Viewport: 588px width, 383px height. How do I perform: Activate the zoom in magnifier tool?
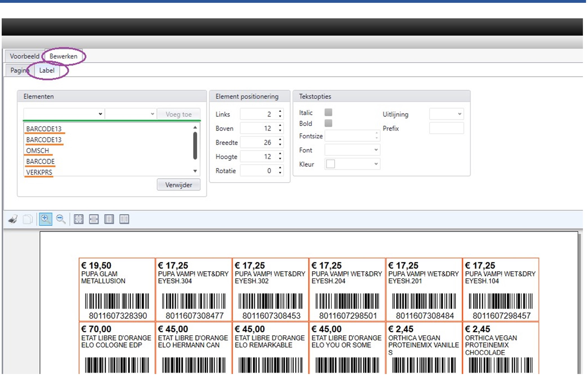click(x=45, y=219)
